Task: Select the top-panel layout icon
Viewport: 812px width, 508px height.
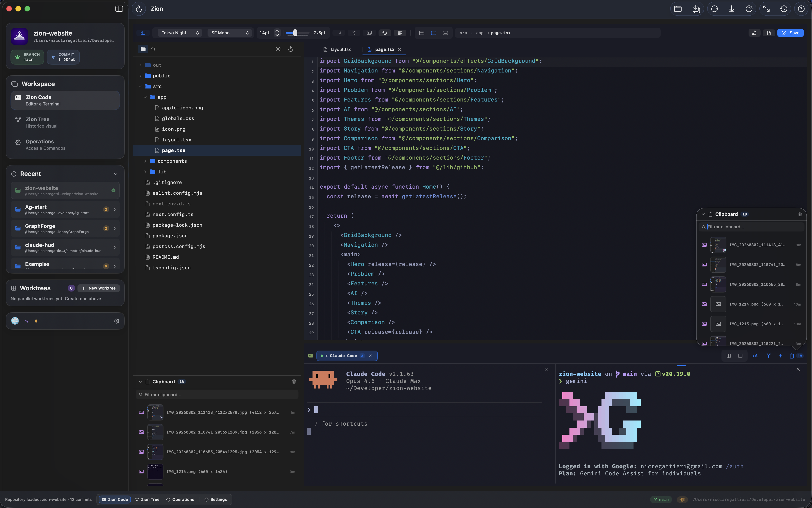Action: tap(422, 33)
